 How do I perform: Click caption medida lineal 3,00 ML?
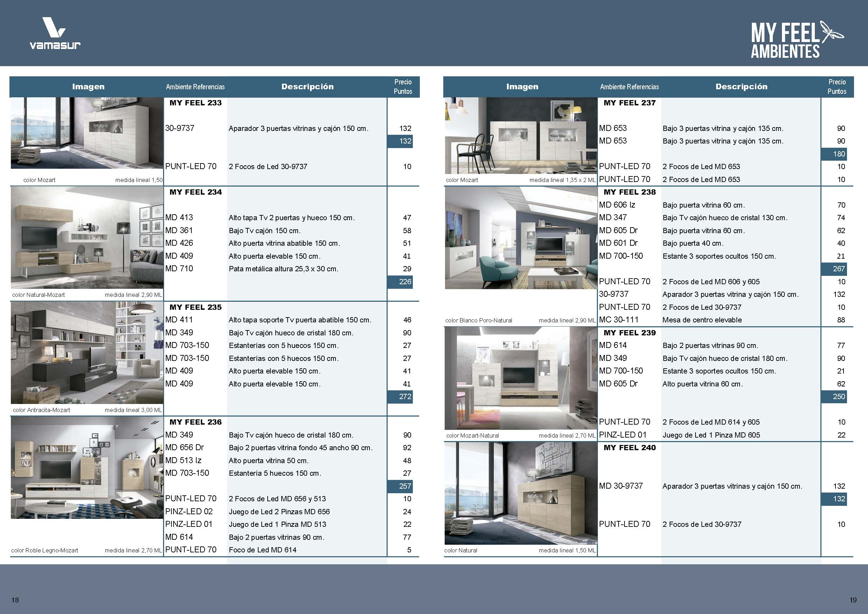point(133,410)
